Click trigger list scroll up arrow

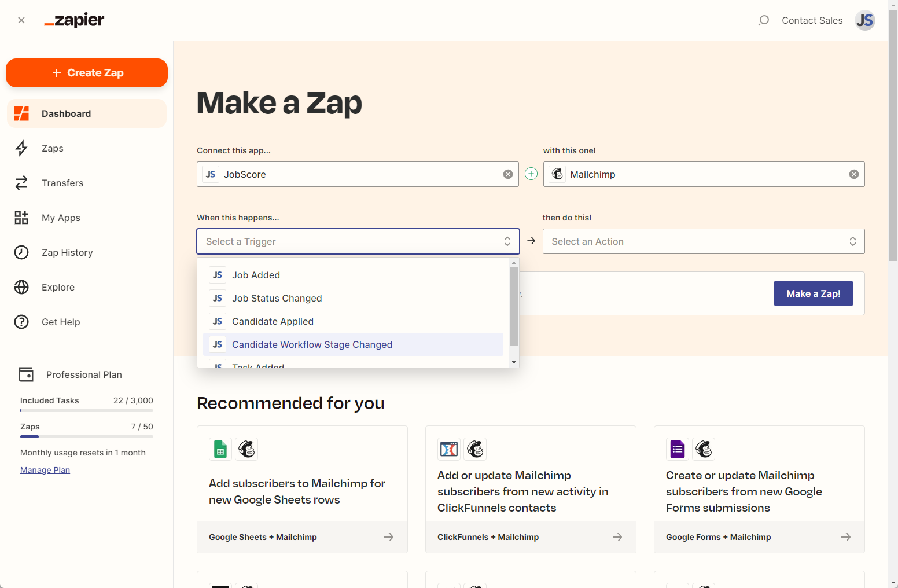point(514,263)
